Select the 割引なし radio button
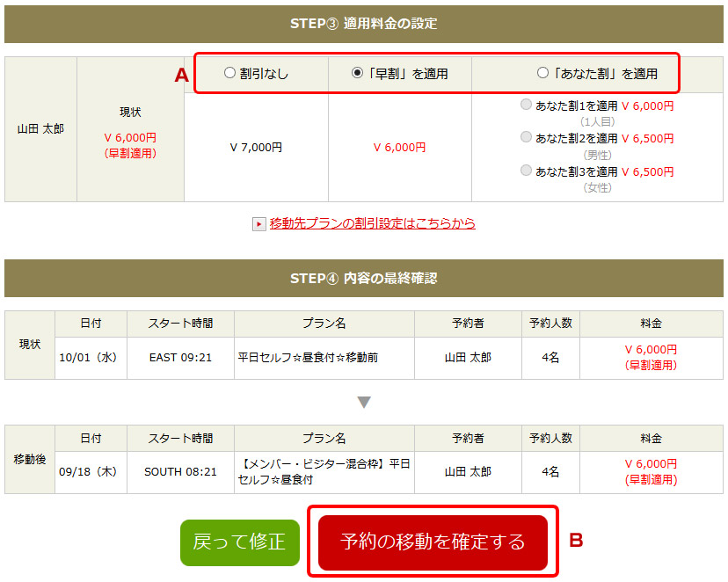 point(229,73)
